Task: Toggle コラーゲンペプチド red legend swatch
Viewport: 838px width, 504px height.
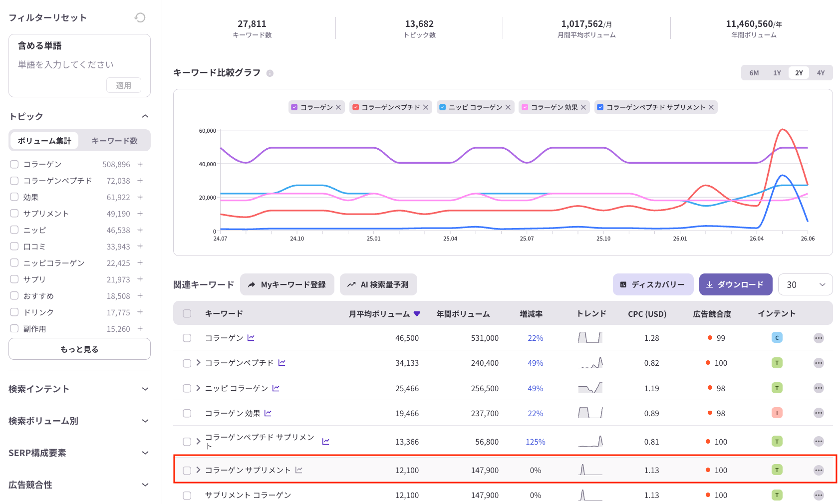Action: click(355, 107)
